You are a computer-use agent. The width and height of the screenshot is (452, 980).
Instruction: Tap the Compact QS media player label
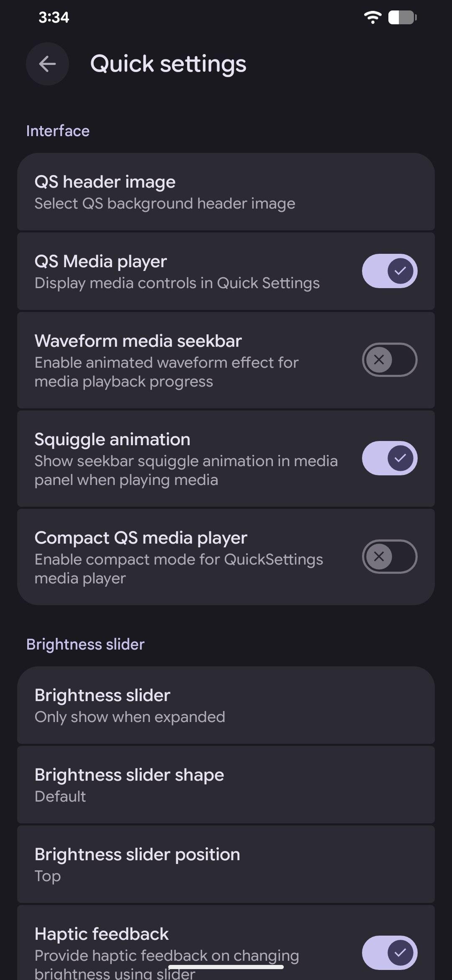tap(141, 538)
